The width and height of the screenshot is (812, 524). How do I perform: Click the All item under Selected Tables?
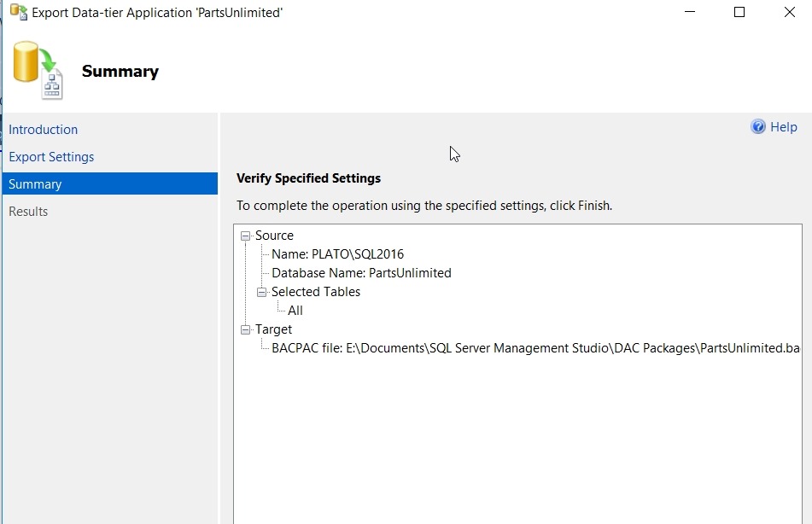point(295,311)
